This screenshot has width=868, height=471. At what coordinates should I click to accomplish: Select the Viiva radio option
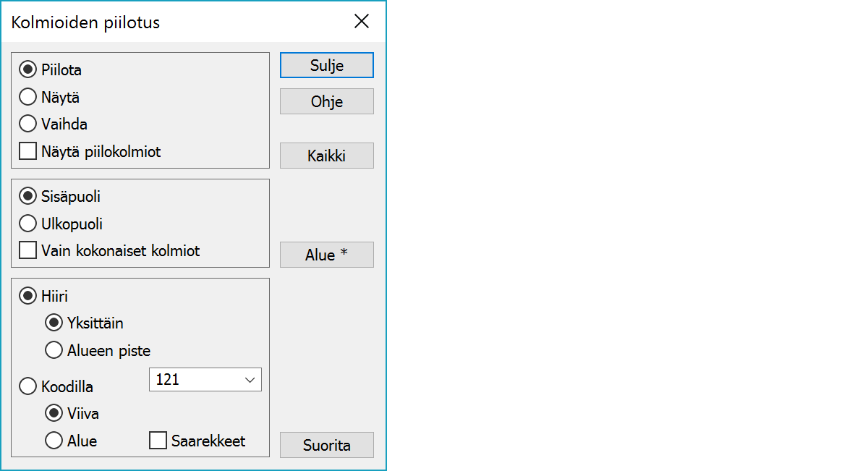(54, 413)
